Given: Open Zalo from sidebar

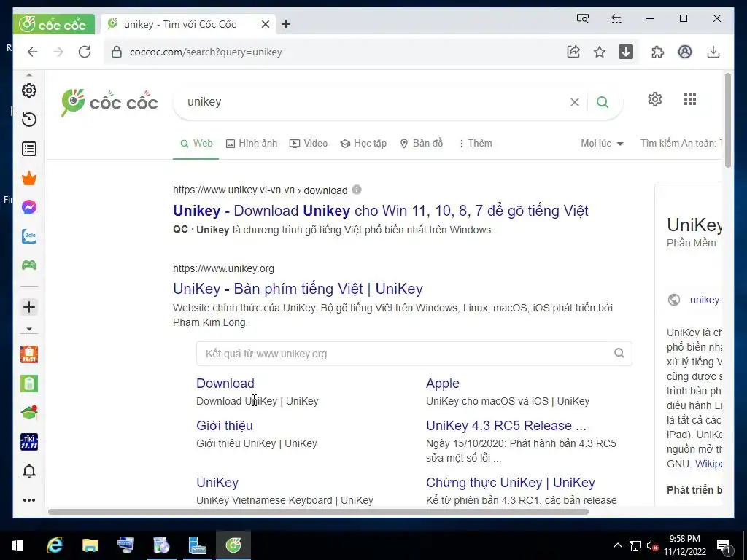Looking at the screenshot, I should coord(29,236).
